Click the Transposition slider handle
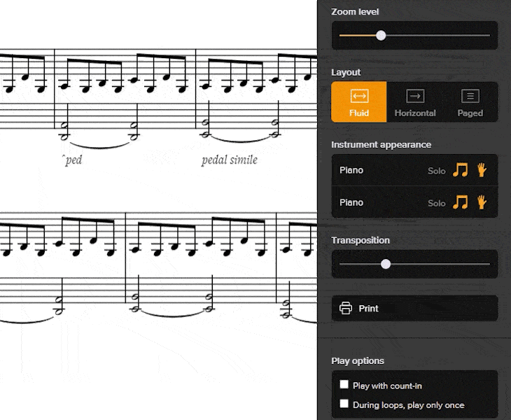 pyautogui.click(x=386, y=264)
